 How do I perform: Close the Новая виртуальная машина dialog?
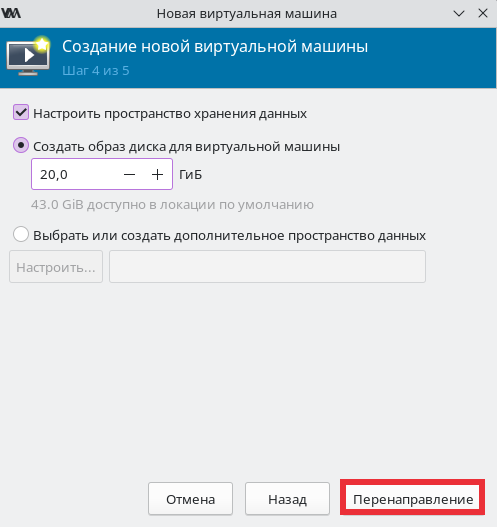(x=483, y=13)
